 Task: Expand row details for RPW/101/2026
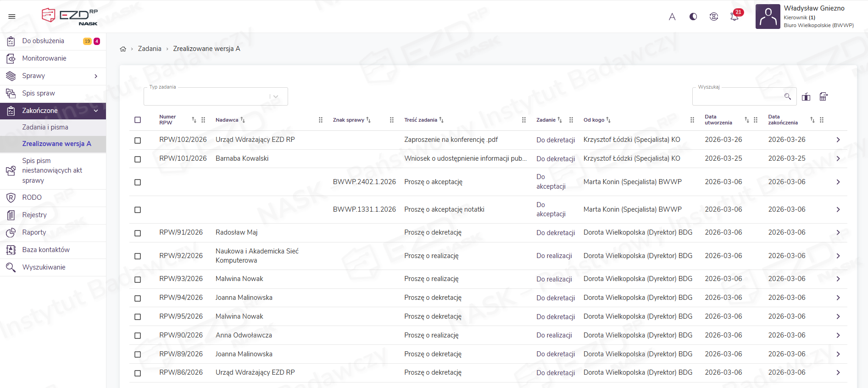[838, 159]
